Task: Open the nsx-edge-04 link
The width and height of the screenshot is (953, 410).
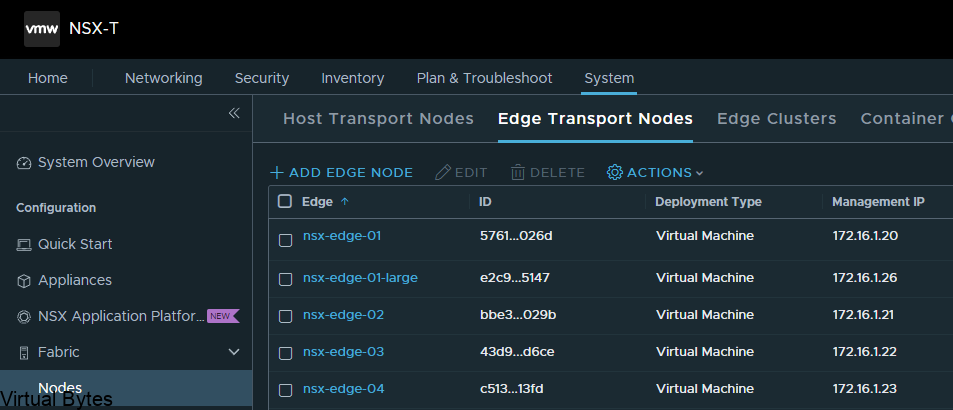Action: [343, 389]
